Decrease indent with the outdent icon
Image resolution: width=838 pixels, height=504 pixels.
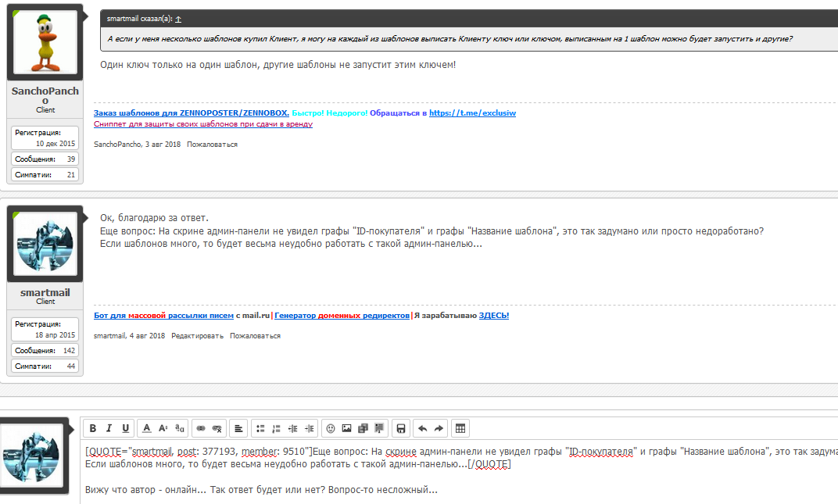[x=293, y=428]
